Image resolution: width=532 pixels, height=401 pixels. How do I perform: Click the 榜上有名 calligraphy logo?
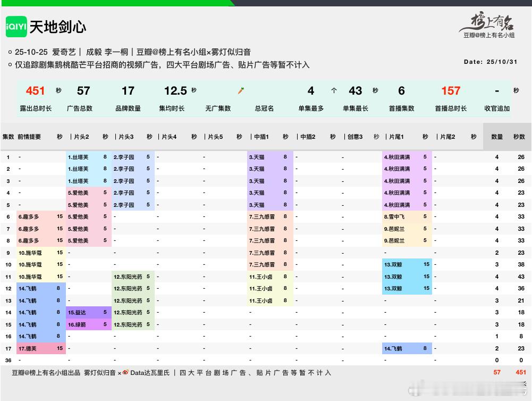pos(487,22)
